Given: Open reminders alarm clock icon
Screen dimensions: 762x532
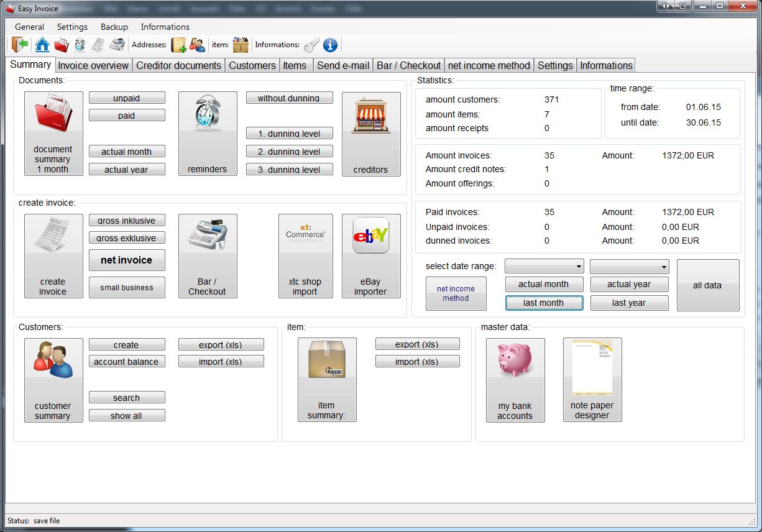Looking at the screenshot, I should coord(208,134).
